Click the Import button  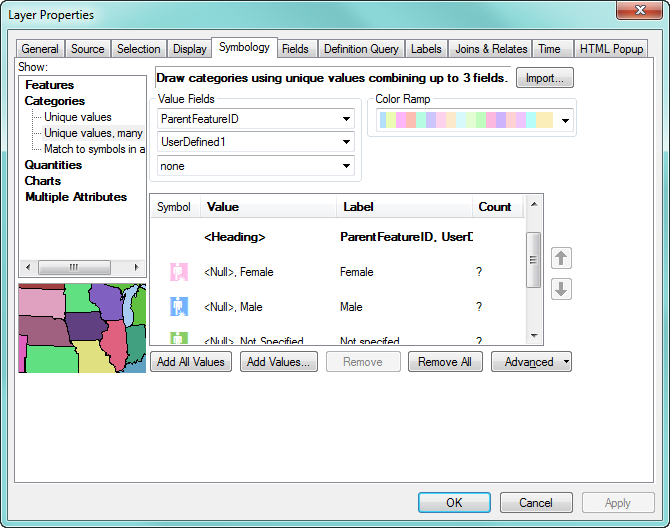tap(545, 78)
